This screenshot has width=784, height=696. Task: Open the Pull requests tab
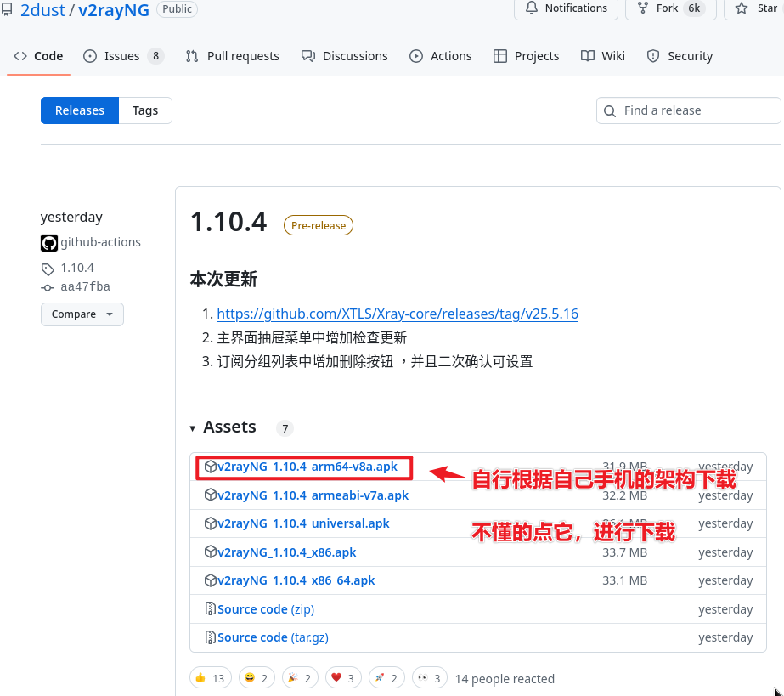[x=232, y=56]
